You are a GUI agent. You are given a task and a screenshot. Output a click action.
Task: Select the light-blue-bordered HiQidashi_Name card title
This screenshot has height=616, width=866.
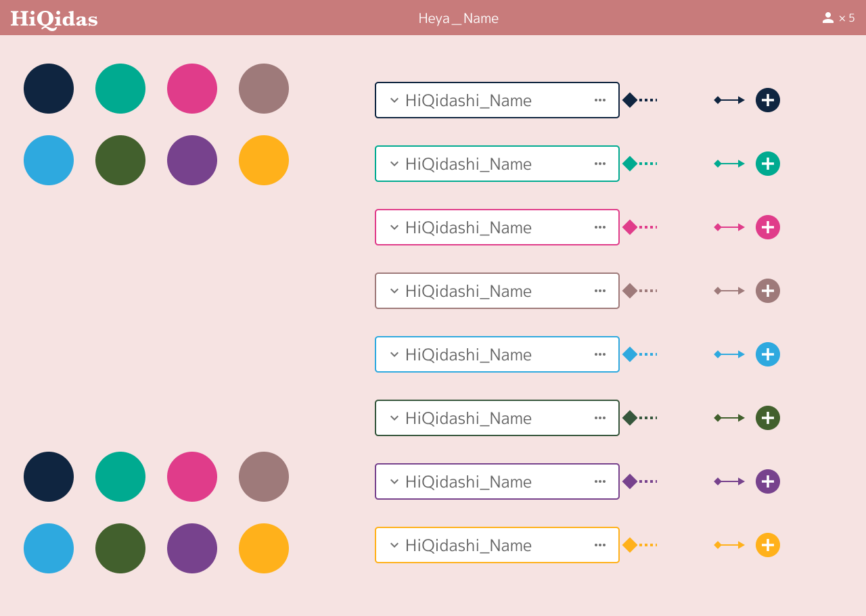click(468, 354)
